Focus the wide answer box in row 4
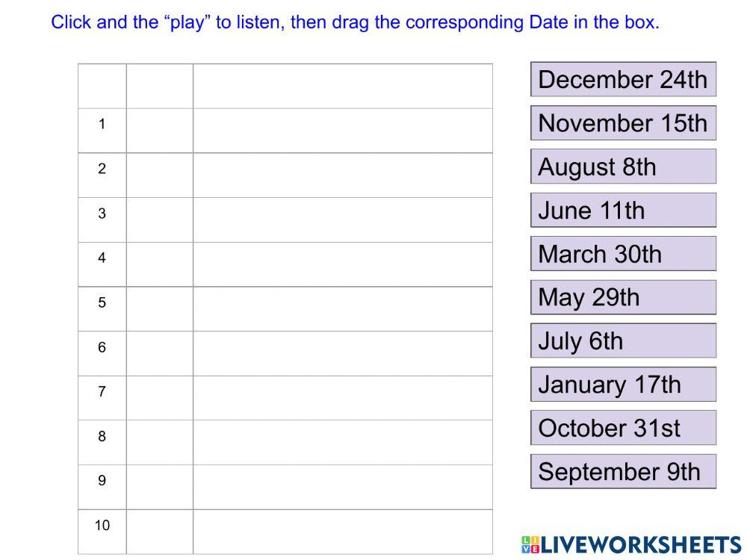Screen dimensions: 747x560 342,264
